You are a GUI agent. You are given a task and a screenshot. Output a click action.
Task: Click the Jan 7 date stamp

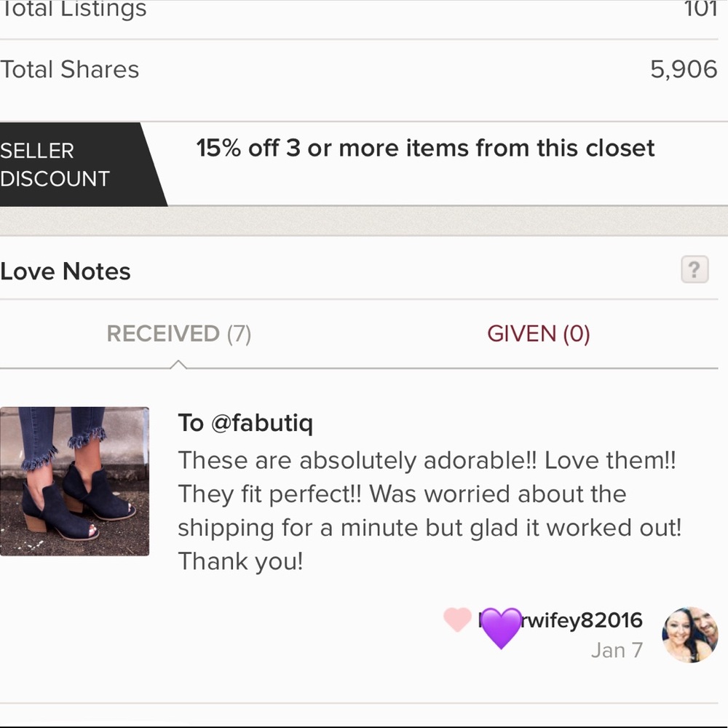pyautogui.click(x=617, y=650)
